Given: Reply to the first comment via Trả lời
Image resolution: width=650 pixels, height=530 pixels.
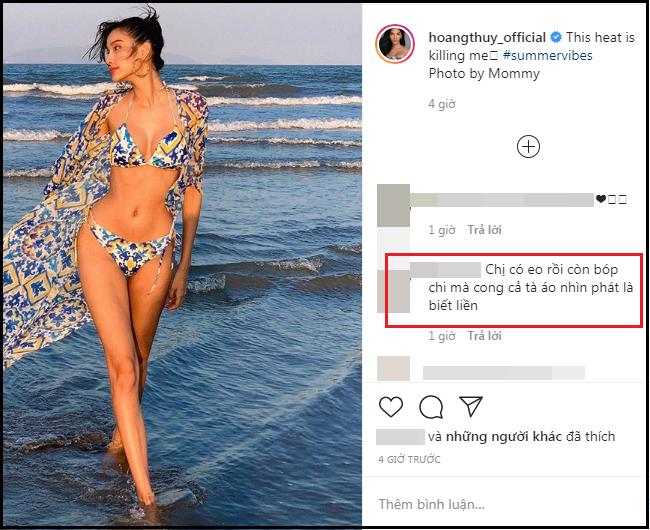Looking at the screenshot, I should (x=483, y=230).
